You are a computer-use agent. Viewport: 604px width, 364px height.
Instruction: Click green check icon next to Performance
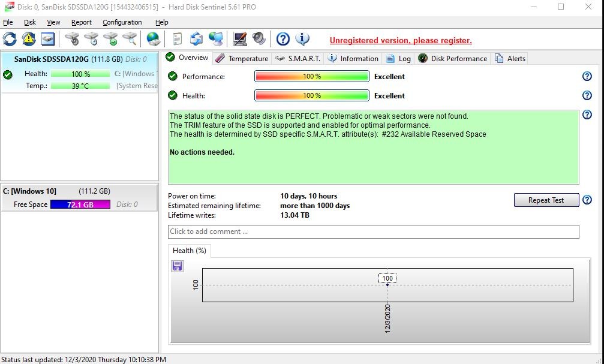[173, 76]
